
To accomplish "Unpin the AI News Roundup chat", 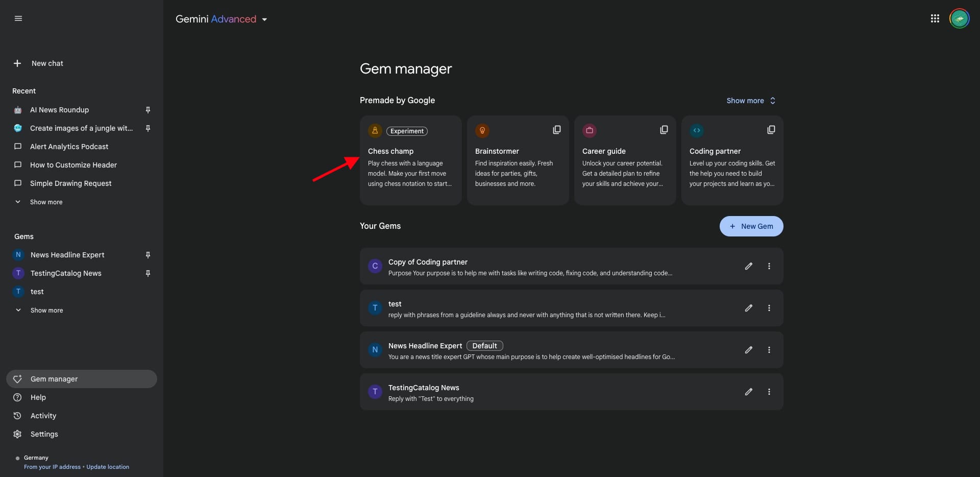I will [x=148, y=110].
